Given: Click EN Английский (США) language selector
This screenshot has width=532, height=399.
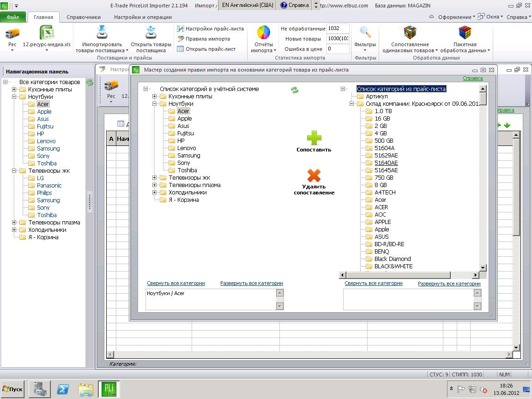Looking at the screenshot, I should point(248,5).
